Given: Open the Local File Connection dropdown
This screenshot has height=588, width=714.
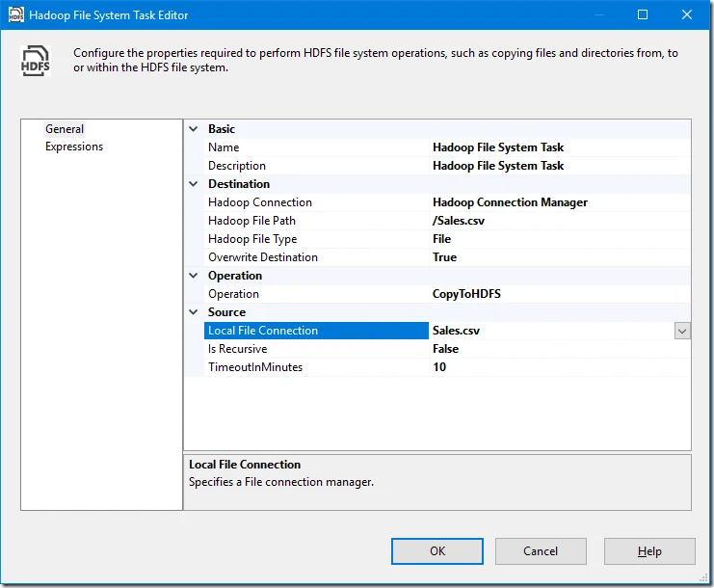Looking at the screenshot, I should (x=682, y=331).
